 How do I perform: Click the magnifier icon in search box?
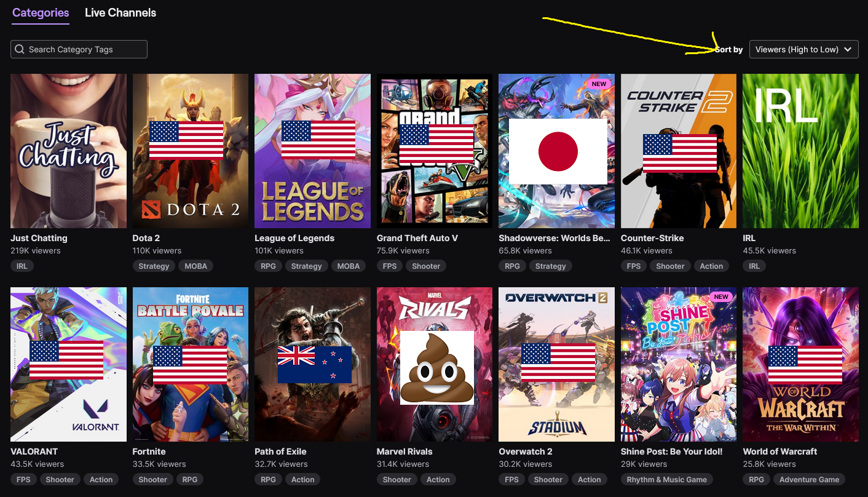click(20, 49)
